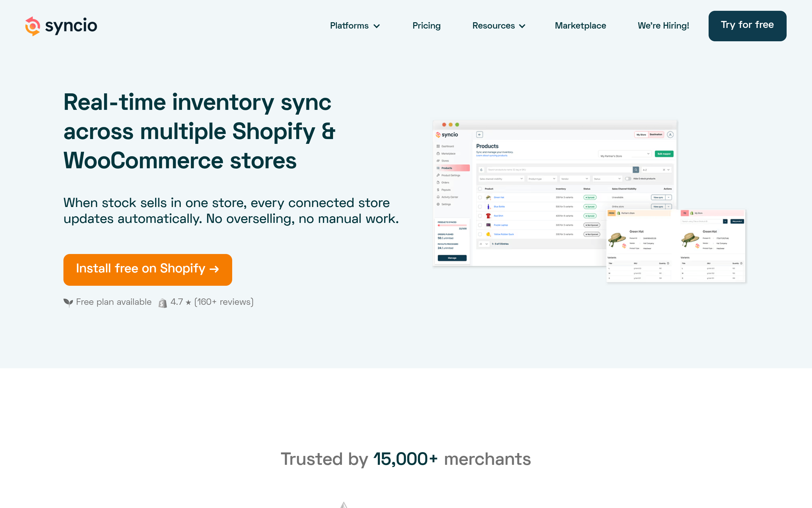Click the "When stock sells in one store" paragraph
812x508 pixels.
(x=231, y=211)
